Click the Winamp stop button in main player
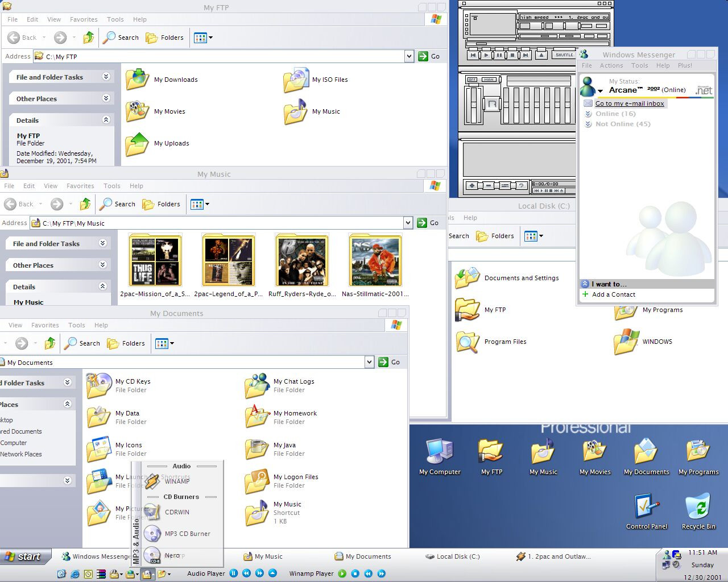Screen dimensions: 728x582 click(512, 55)
